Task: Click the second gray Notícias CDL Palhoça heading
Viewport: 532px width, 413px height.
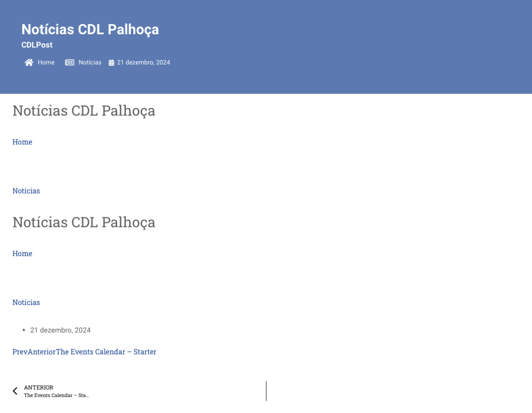Action: [x=84, y=222]
